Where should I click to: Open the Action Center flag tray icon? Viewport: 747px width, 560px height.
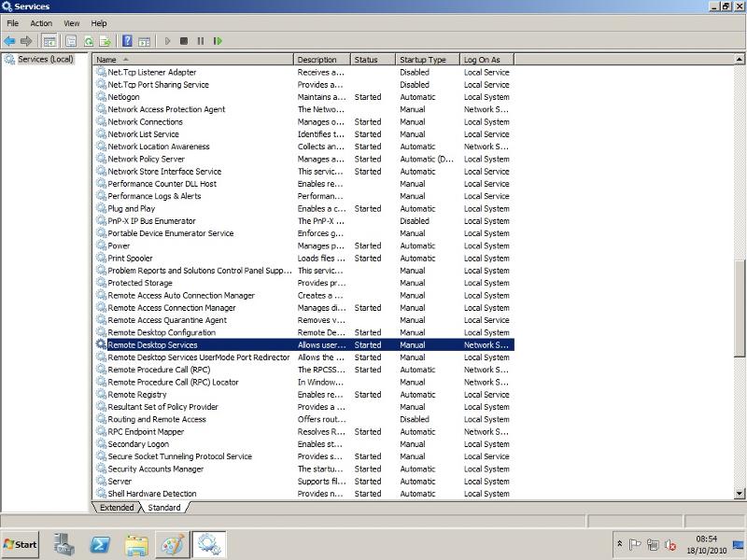635,544
